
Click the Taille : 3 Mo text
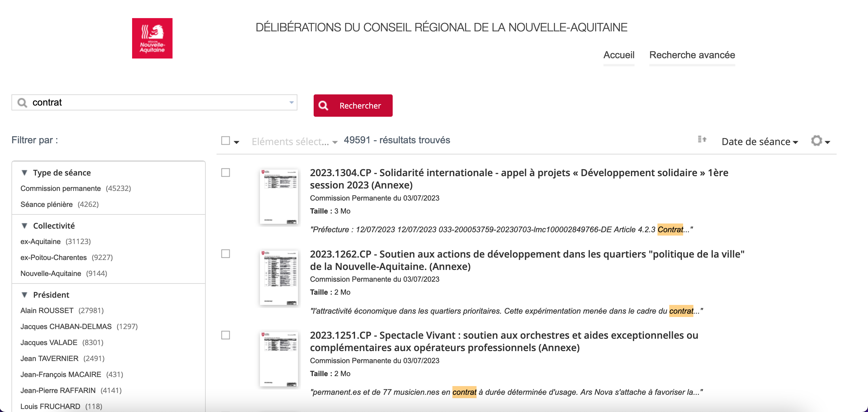click(330, 211)
